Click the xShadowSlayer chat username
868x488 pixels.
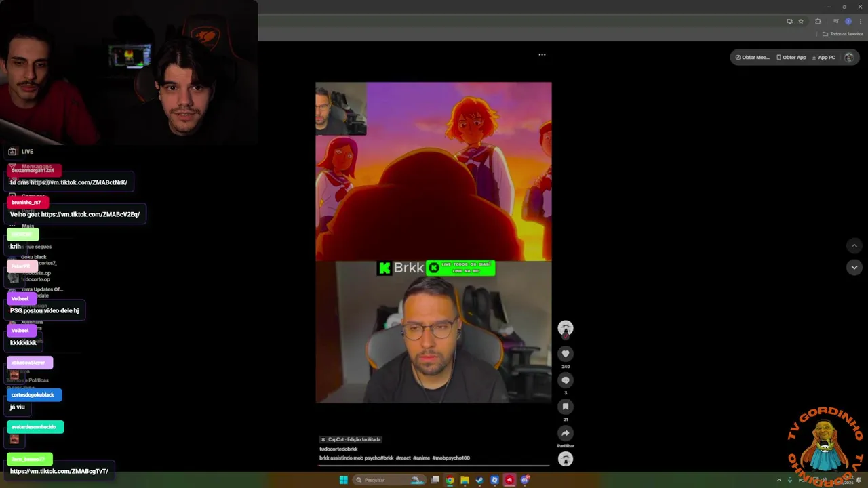click(x=29, y=363)
